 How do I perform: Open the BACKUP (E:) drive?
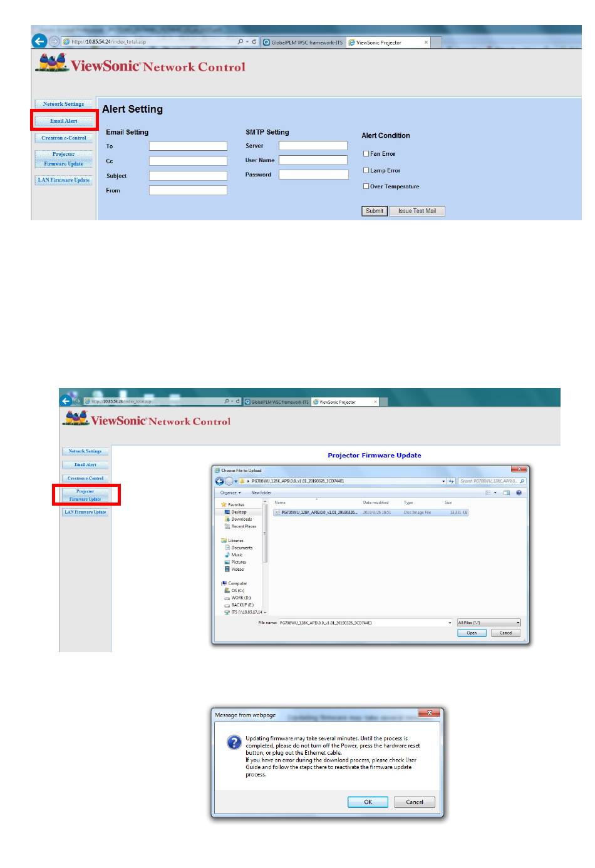[239, 605]
